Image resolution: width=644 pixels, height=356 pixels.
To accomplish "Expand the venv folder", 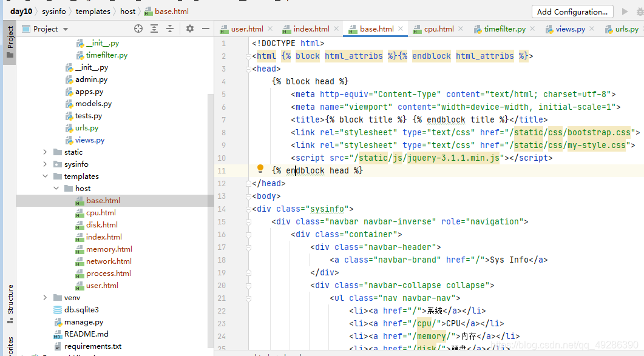I will coord(45,298).
